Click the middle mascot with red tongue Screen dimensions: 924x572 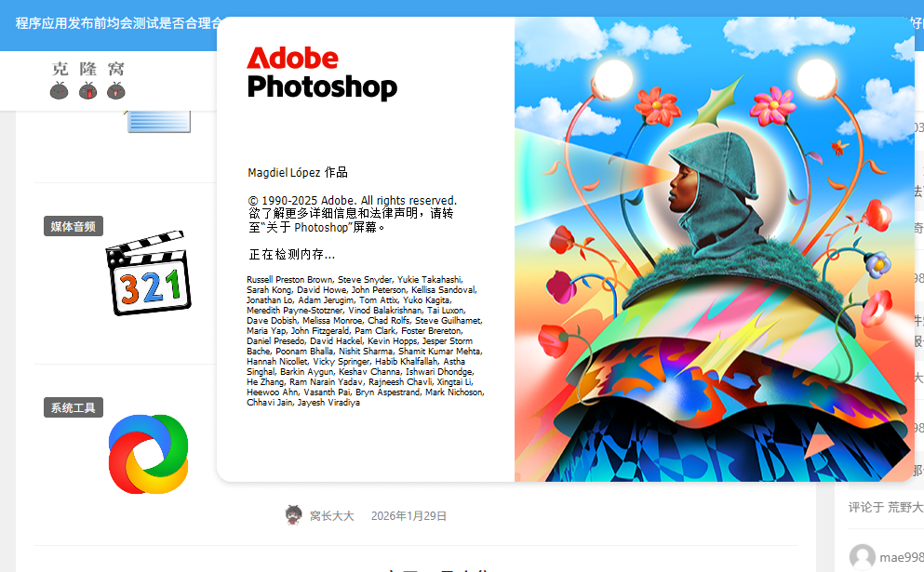[x=87, y=91]
